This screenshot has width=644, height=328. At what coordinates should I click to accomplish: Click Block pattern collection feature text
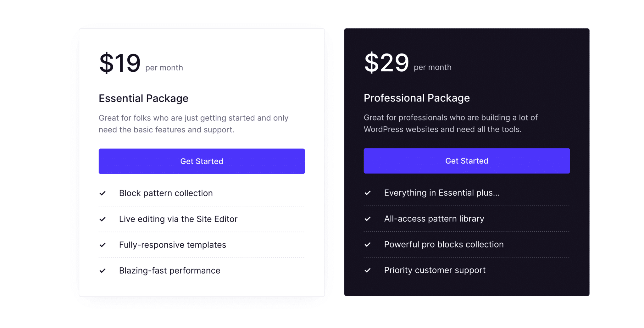pos(166,193)
